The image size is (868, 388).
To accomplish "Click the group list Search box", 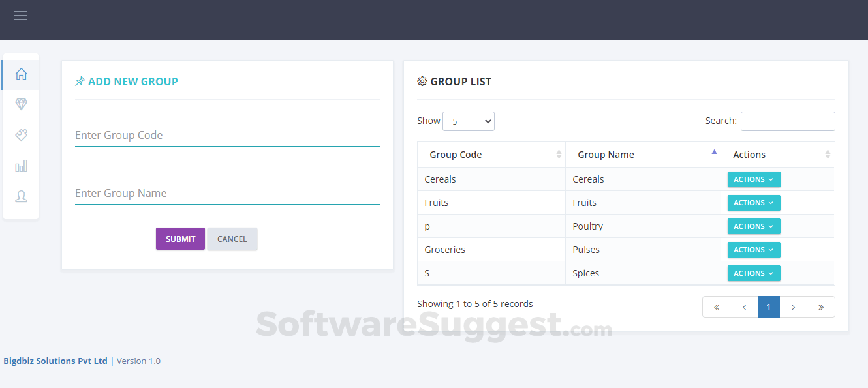I will tap(787, 121).
